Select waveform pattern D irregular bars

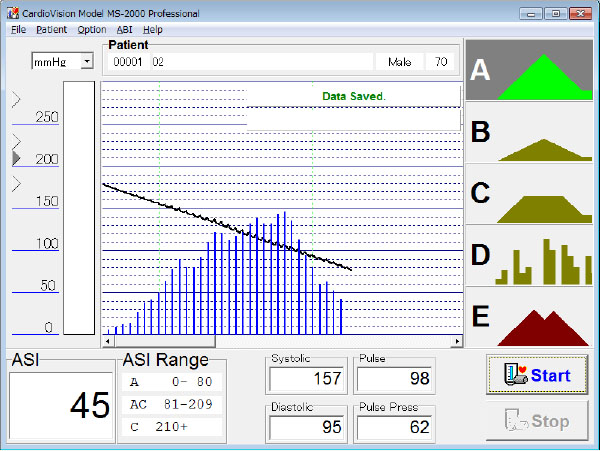tap(529, 256)
